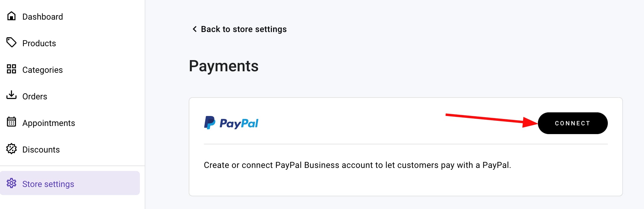Select the Products tag icon
This screenshot has height=209, width=644.
pos(11,43)
